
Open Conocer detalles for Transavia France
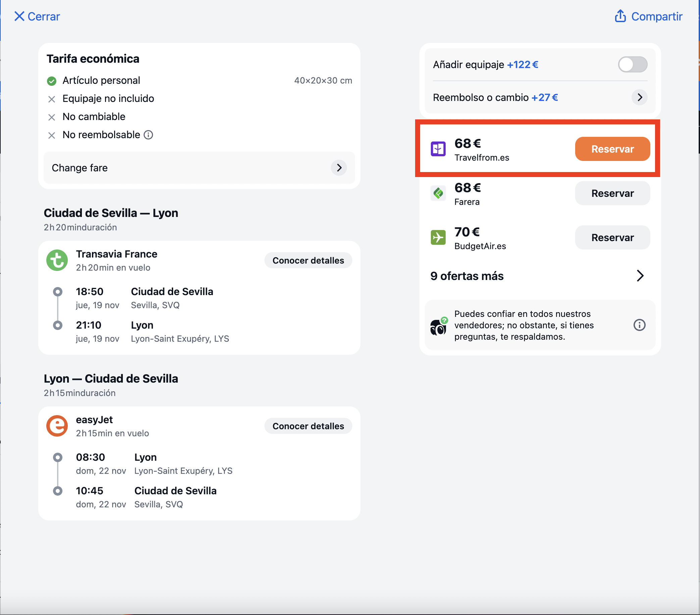click(x=308, y=261)
